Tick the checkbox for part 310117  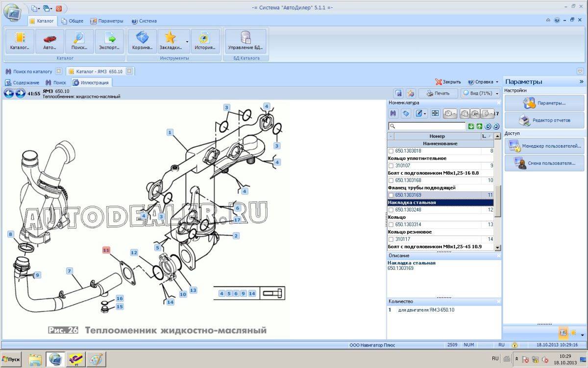[391, 239]
